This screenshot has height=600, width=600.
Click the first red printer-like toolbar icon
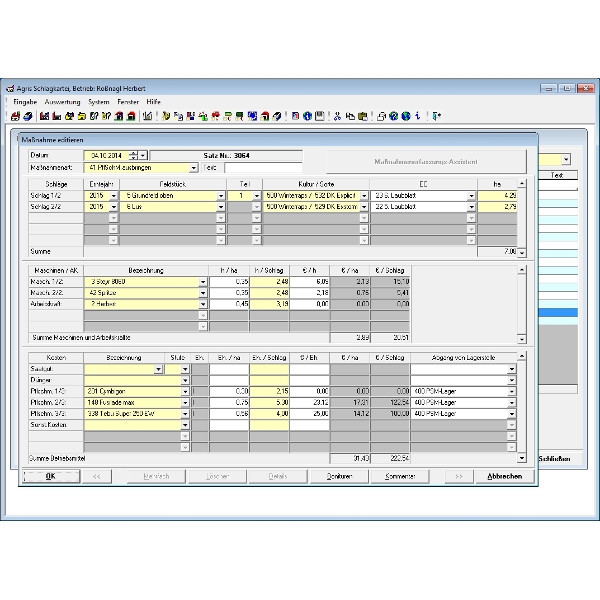[x=15, y=116]
